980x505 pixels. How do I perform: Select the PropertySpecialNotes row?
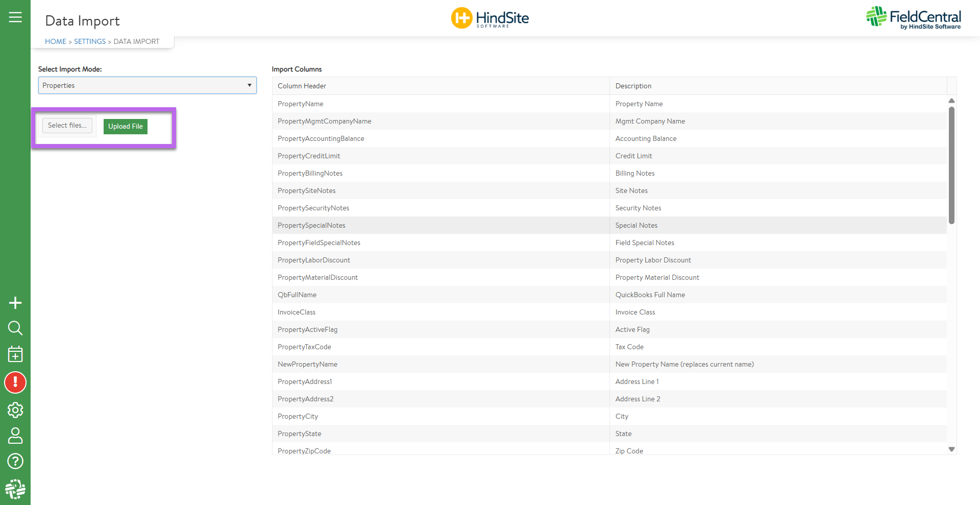click(x=609, y=225)
